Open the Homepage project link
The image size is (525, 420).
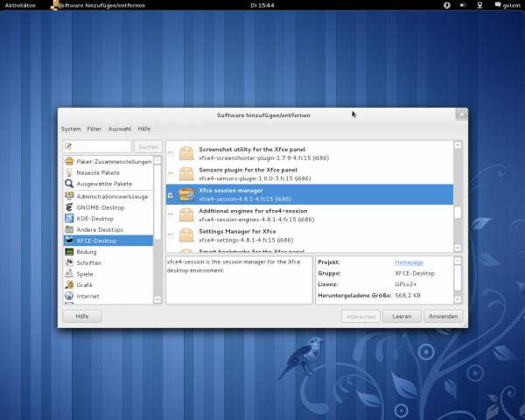point(409,262)
